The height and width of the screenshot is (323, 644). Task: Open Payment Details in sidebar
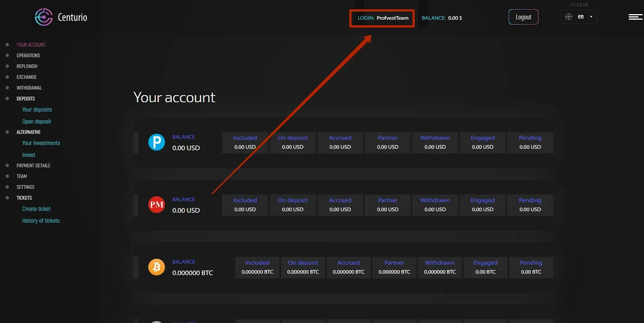tap(33, 166)
